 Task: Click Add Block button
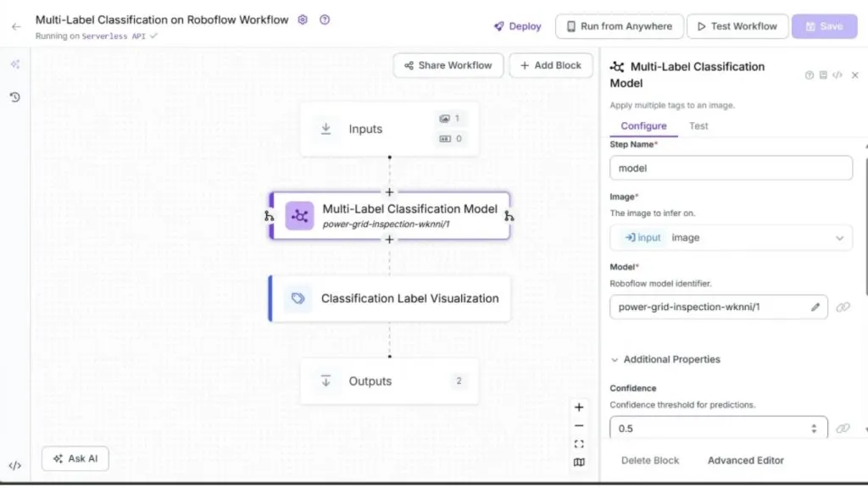point(551,65)
